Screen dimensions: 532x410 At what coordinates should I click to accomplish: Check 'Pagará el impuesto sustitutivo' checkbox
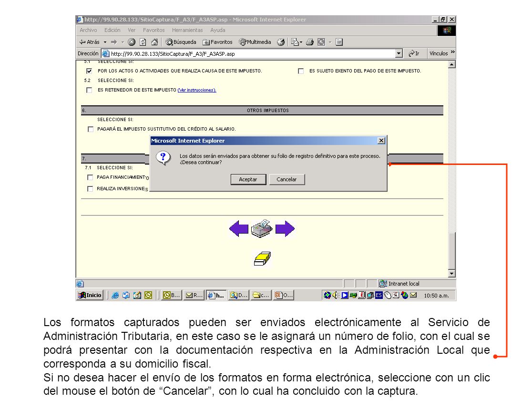(x=91, y=129)
